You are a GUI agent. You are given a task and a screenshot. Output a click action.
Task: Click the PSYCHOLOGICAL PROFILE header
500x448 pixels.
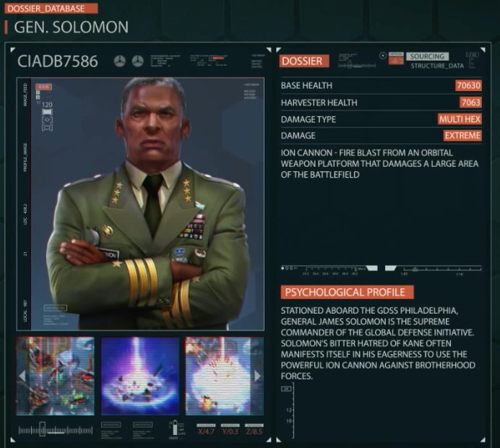click(347, 292)
